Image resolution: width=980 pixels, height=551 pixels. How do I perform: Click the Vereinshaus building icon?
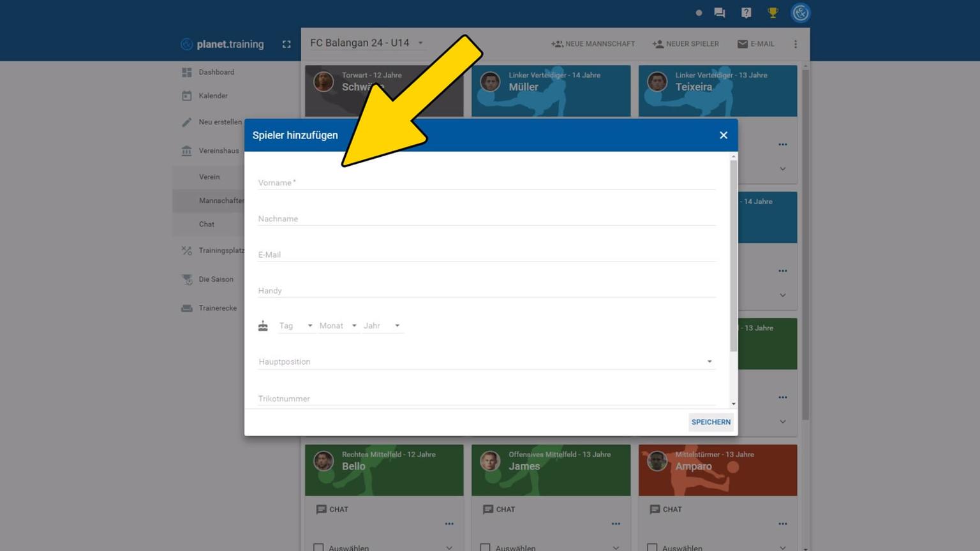[x=187, y=151]
